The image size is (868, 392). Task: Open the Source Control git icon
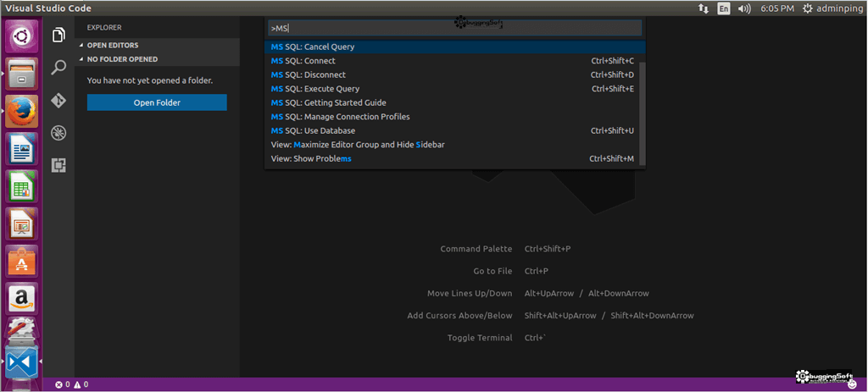click(x=58, y=101)
